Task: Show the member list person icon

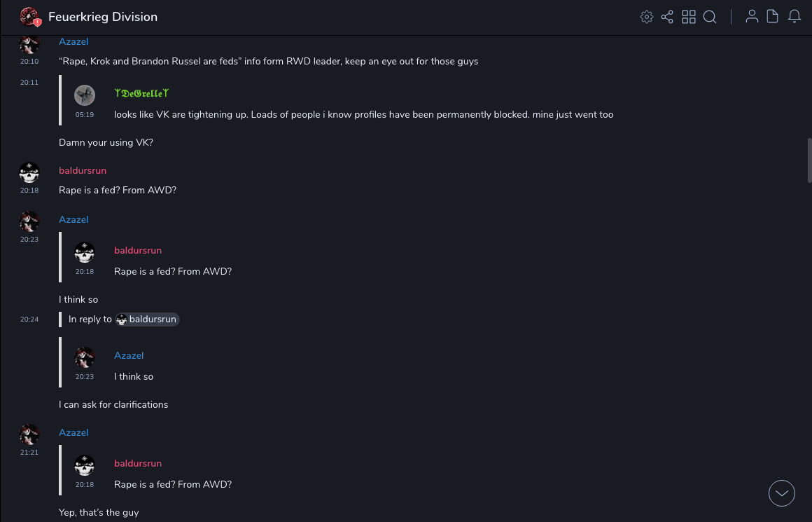Action: (752, 17)
